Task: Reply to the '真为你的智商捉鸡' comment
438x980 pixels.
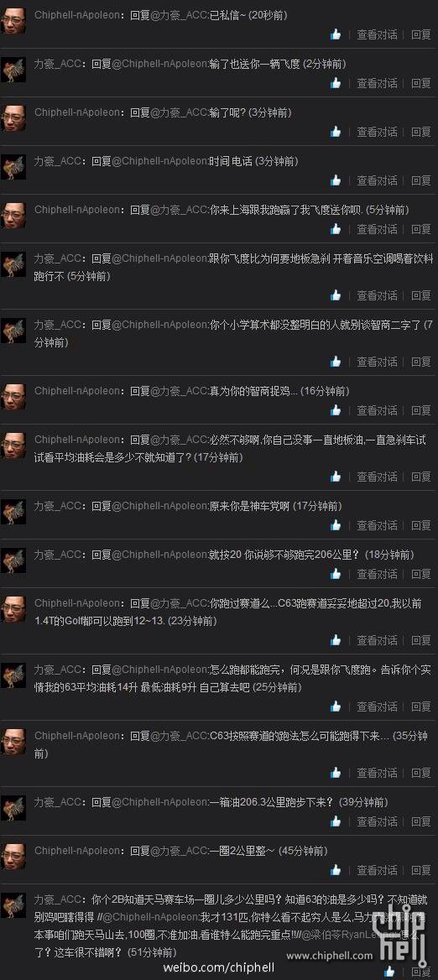Action: click(421, 410)
